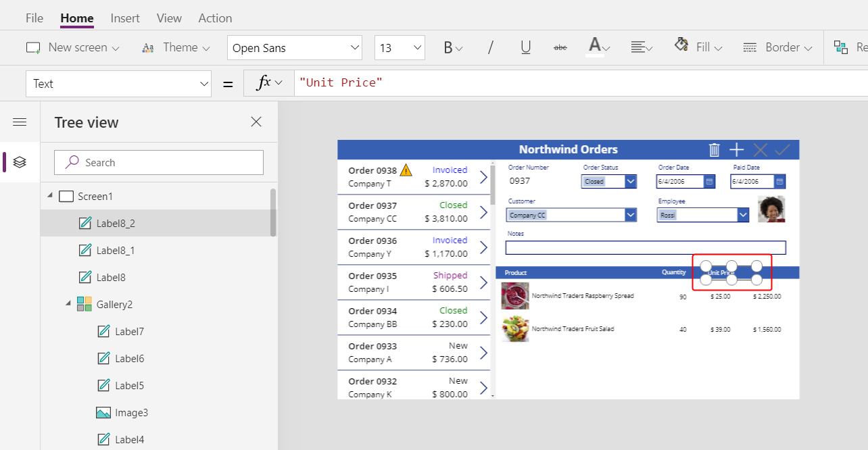
Task: Click the trash delete icon in app header
Action: [x=714, y=149]
